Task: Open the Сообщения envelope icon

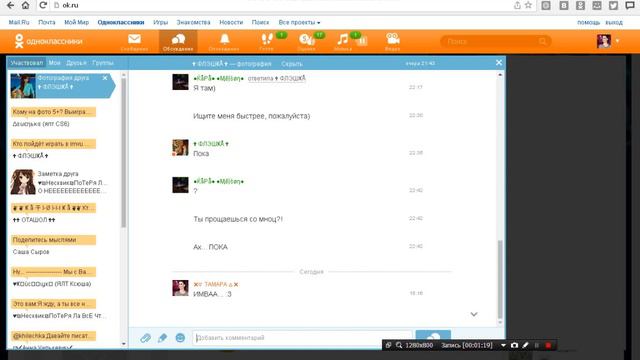Action: coord(134,39)
